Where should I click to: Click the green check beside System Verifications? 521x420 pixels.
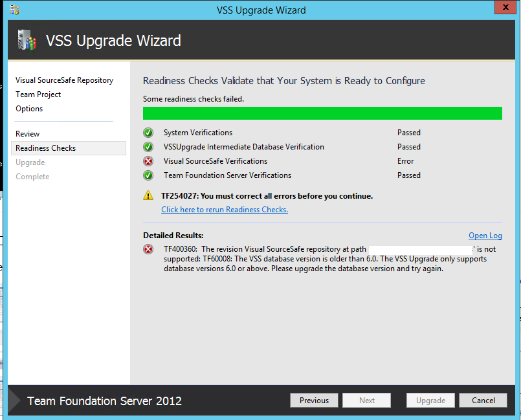click(x=148, y=132)
